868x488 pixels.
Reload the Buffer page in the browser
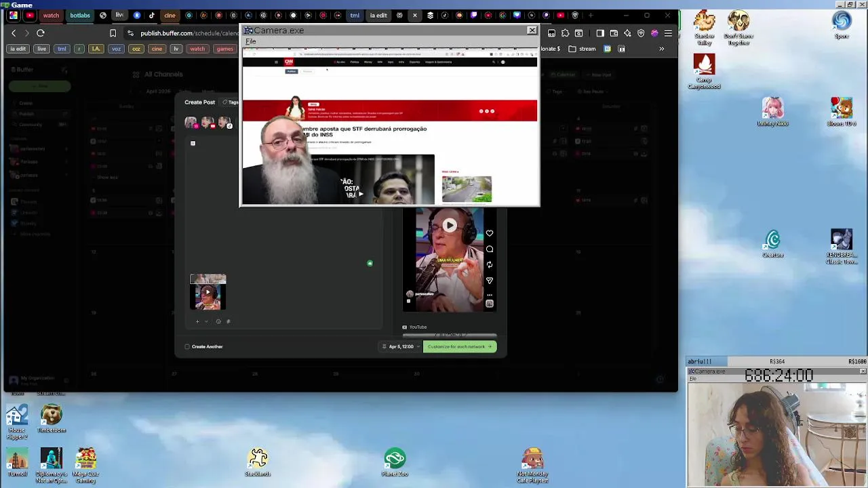tap(41, 33)
